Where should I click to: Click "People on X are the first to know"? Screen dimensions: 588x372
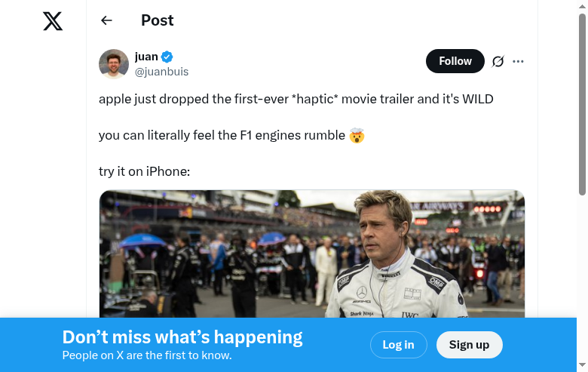[x=147, y=355]
